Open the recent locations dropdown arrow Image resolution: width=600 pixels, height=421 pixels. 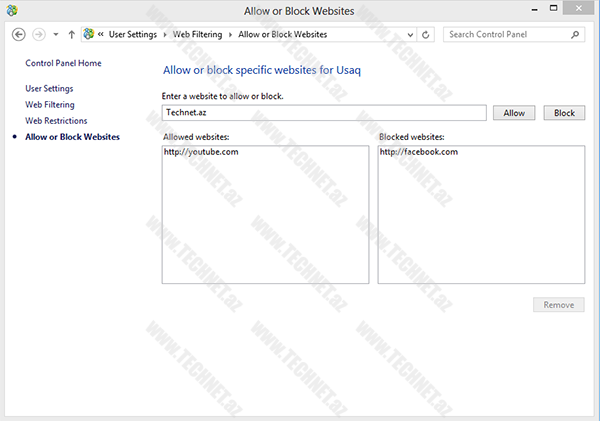[56, 35]
